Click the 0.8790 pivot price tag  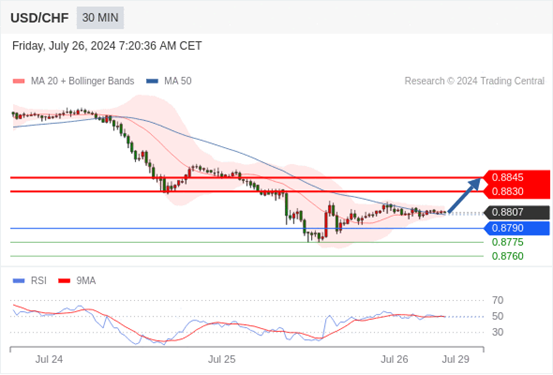(517, 228)
